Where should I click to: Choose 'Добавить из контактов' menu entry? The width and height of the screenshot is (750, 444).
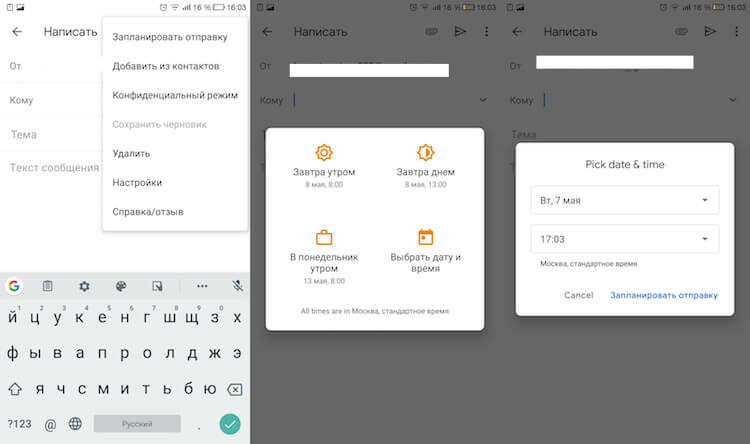(165, 66)
